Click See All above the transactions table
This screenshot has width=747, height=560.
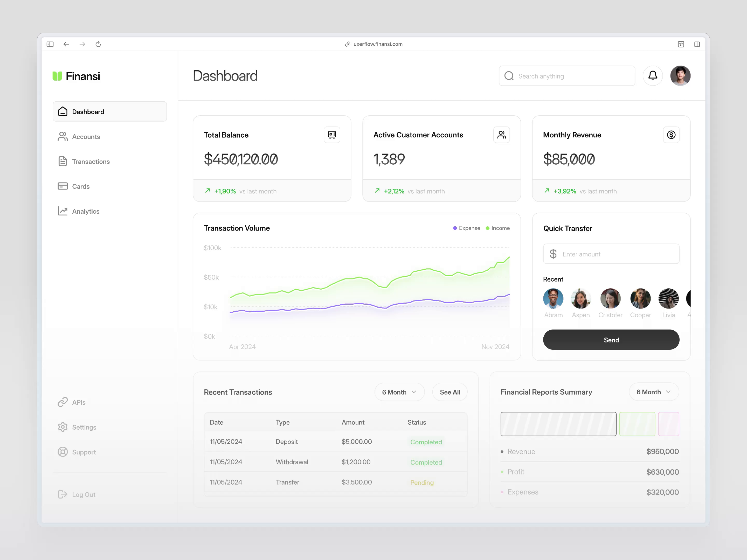[x=450, y=392]
